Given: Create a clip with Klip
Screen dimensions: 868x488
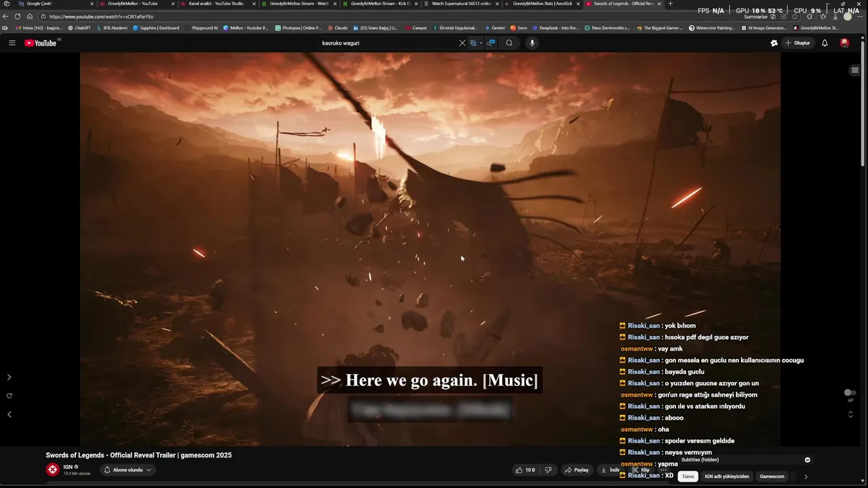Looking at the screenshot, I should coord(641,470).
